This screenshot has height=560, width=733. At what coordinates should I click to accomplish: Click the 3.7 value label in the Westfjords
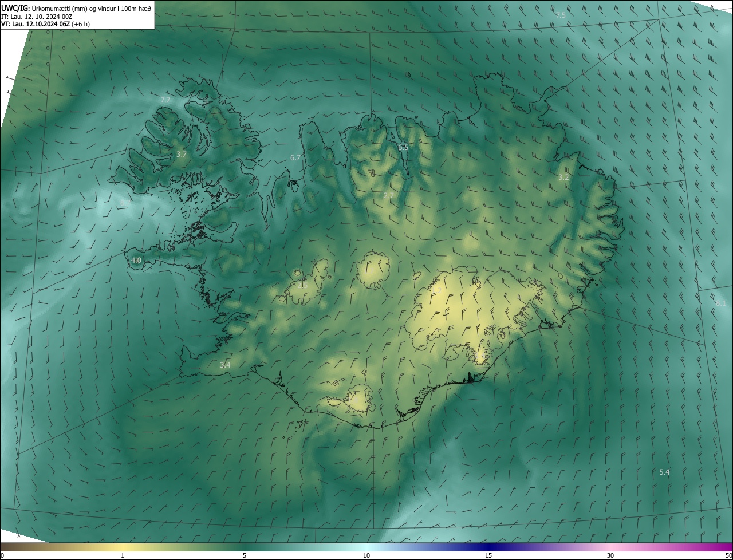tap(182, 155)
